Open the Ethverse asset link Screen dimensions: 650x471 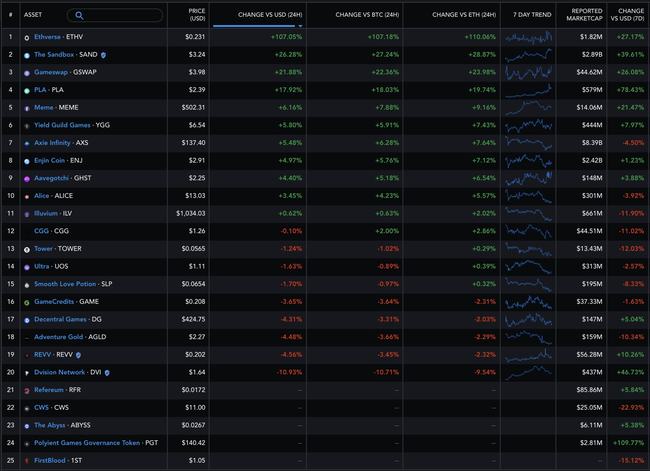(x=47, y=37)
